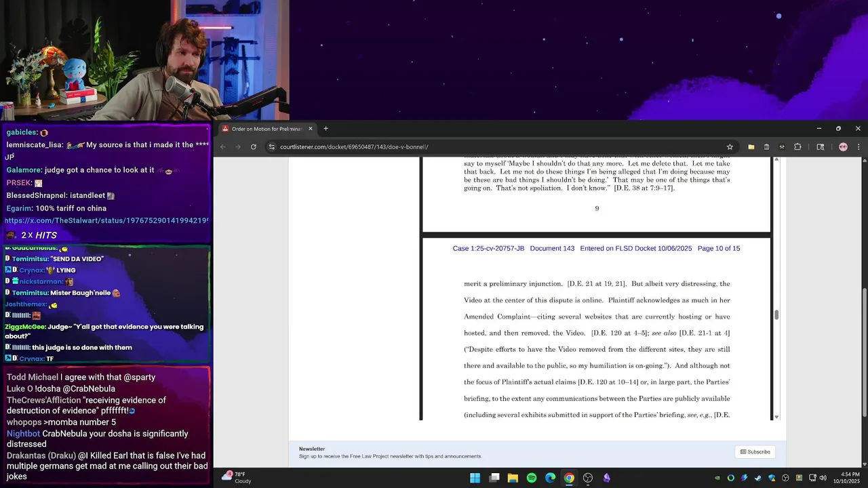Click the trash can extension icon
Screen dimensions: 868x488
coord(766,146)
